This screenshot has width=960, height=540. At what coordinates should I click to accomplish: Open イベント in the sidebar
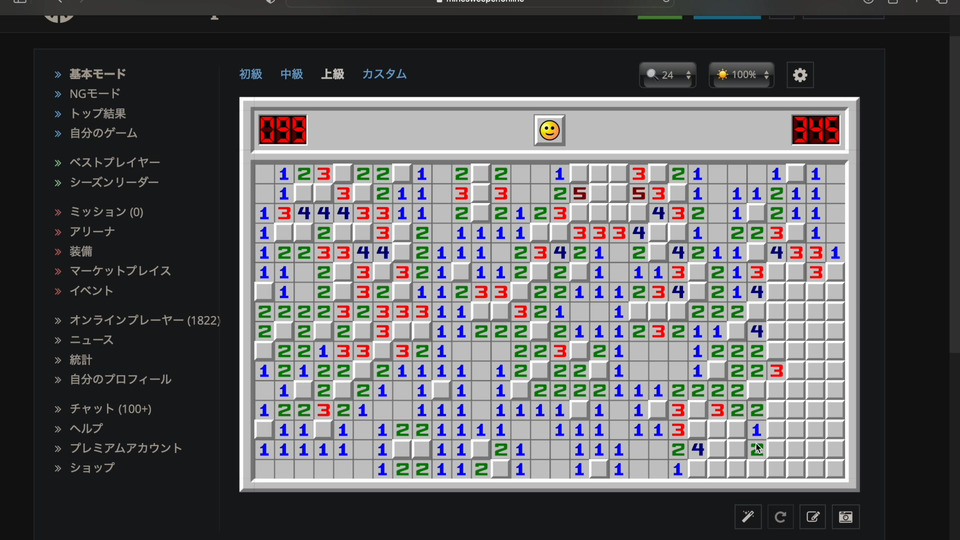pos(91,290)
